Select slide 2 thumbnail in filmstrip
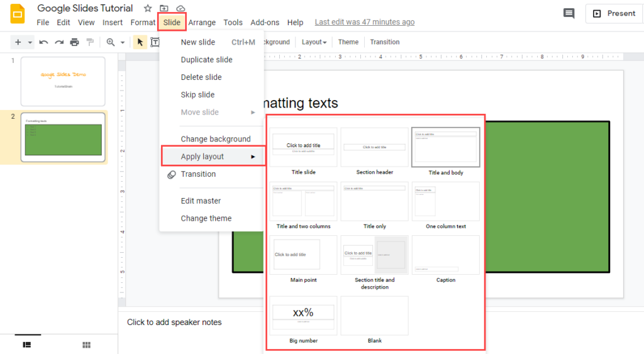The image size is (644, 354). (x=63, y=137)
